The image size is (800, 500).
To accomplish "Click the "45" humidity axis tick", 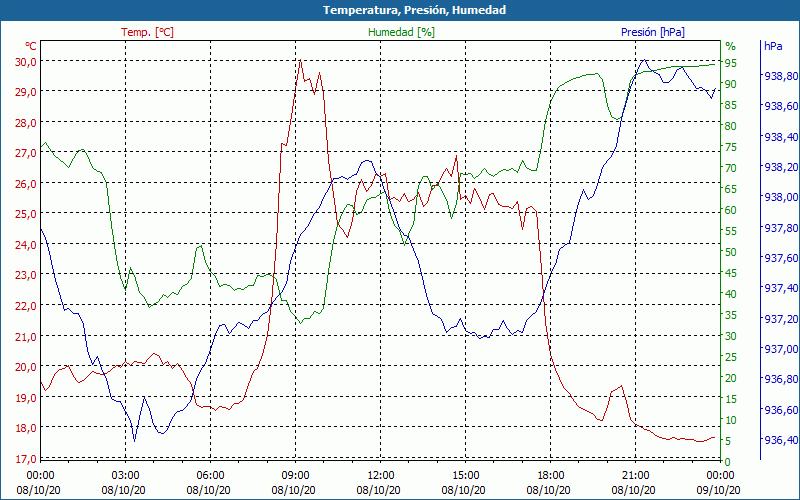I will click(x=731, y=273).
